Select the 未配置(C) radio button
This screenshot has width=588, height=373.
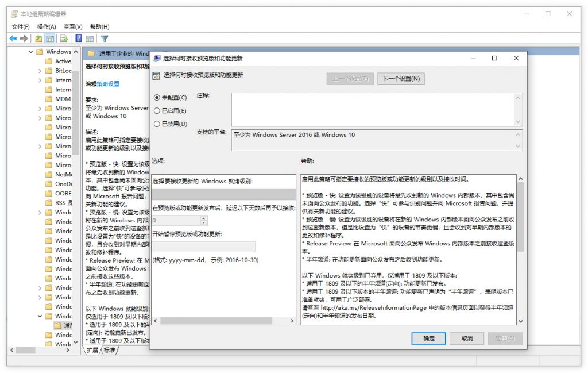pyautogui.click(x=157, y=98)
